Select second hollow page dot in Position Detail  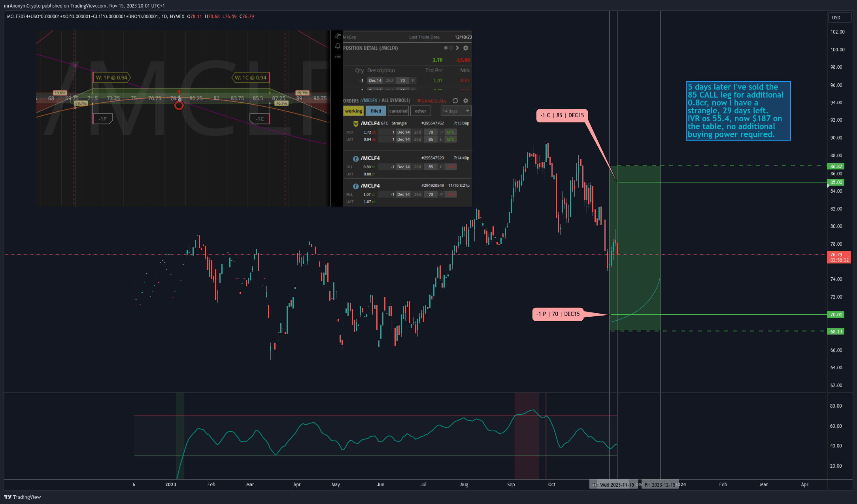[451, 48]
